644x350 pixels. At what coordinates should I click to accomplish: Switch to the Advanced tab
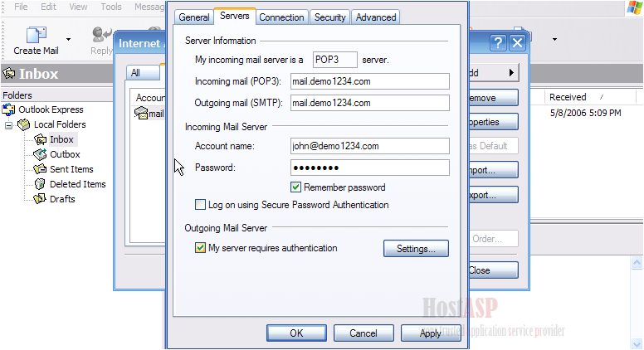click(x=376, y=17)
